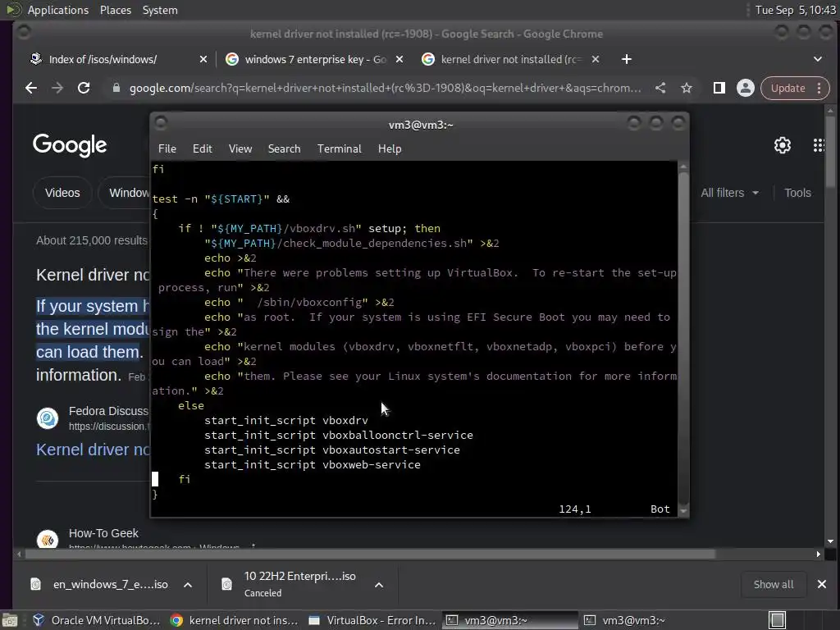Click the workspace switcher in bottom panel
The height and width of the screenshot is (630, 840).
pos(778,620)
